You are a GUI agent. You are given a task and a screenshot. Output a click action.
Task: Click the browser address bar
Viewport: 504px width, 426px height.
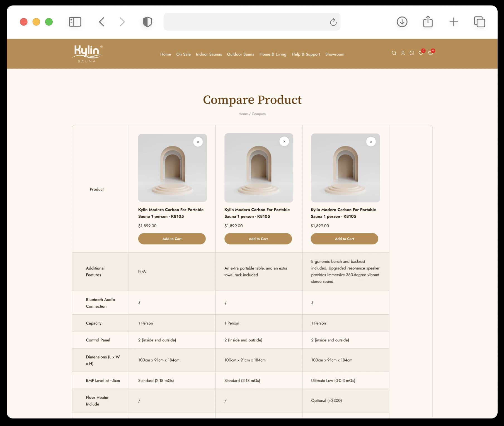tap(252, 22)
